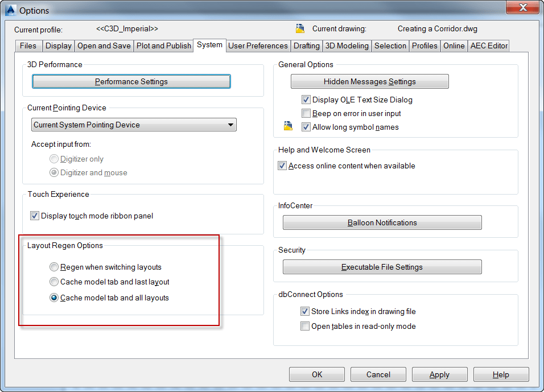Select Regen when switching layouts
Screen dimensions: 544x392
tap(54, 267)
